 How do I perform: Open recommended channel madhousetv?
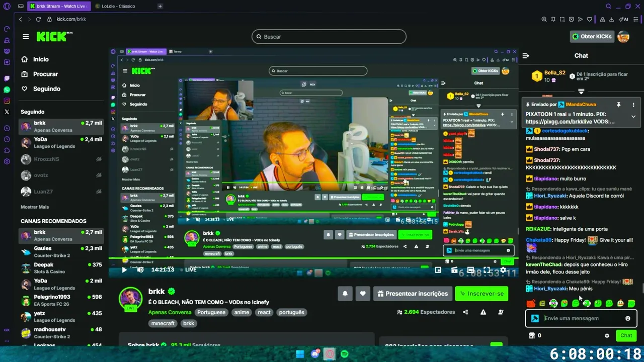click(61, 332)
